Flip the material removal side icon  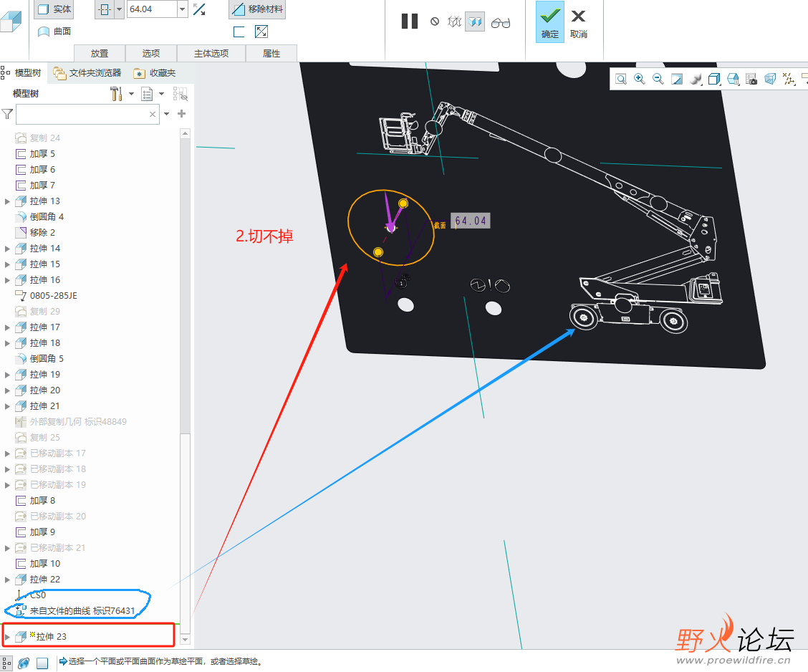pyautogui.click(x=261, y=32)
